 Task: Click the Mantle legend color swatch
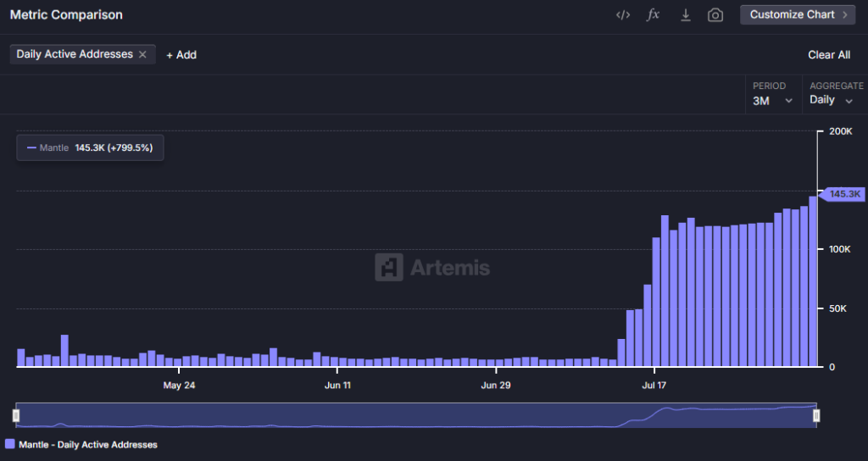pos(9,444)
